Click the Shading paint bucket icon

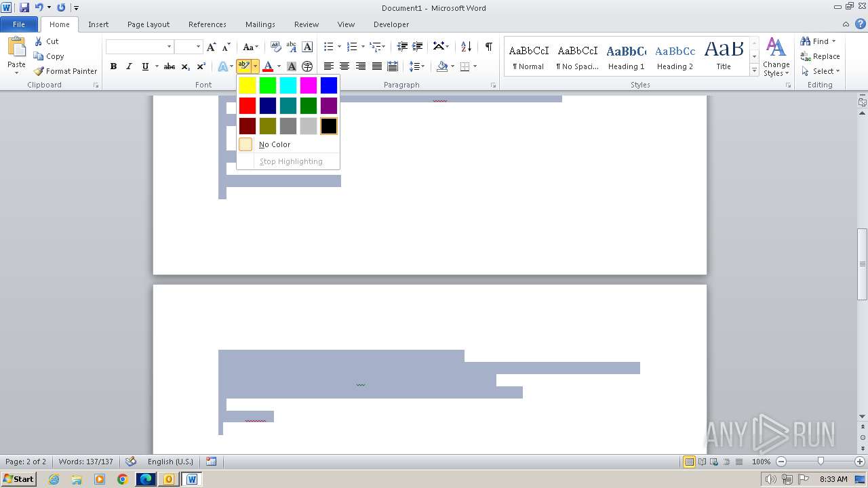[x=442, y=66]
